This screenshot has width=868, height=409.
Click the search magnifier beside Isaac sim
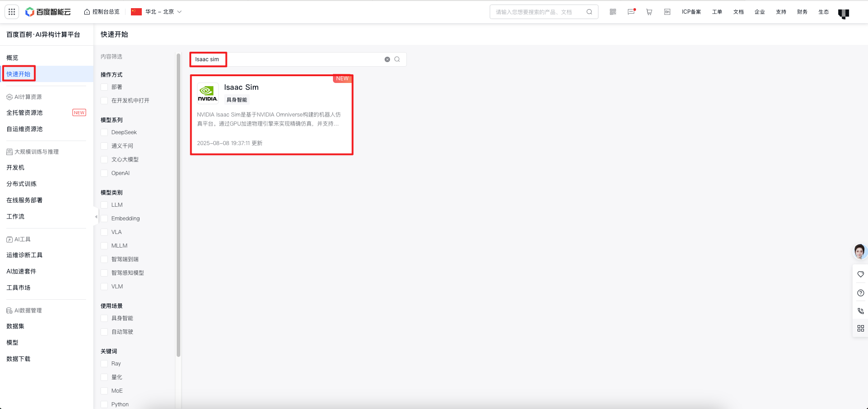coord(397,59)
